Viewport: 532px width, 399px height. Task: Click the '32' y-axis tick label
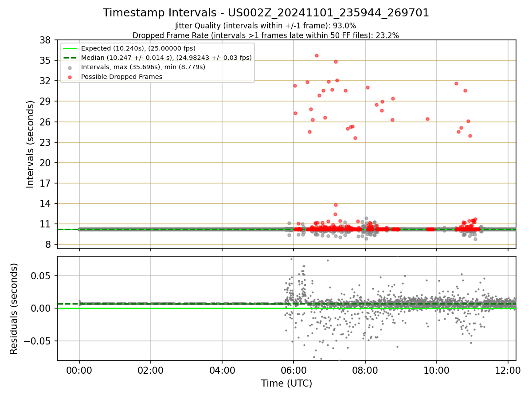45,81
